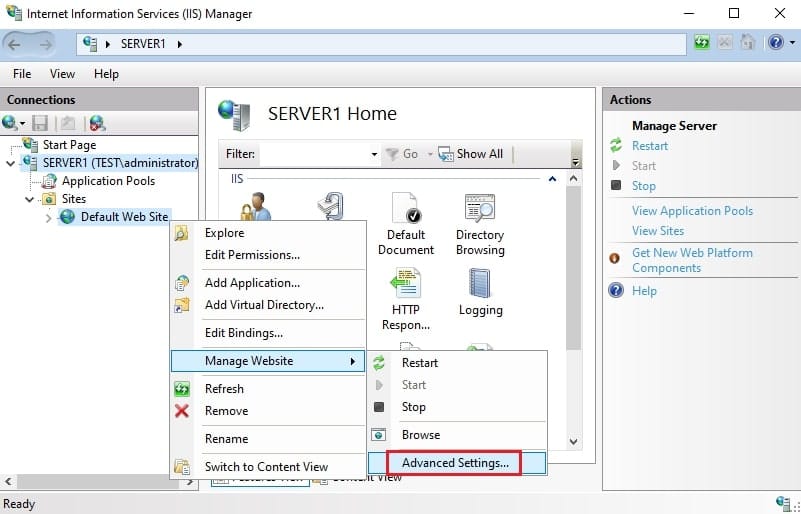Open the Filter dropdown arrow
This screenshot has width=801, height=514.
tap(374, 154)
